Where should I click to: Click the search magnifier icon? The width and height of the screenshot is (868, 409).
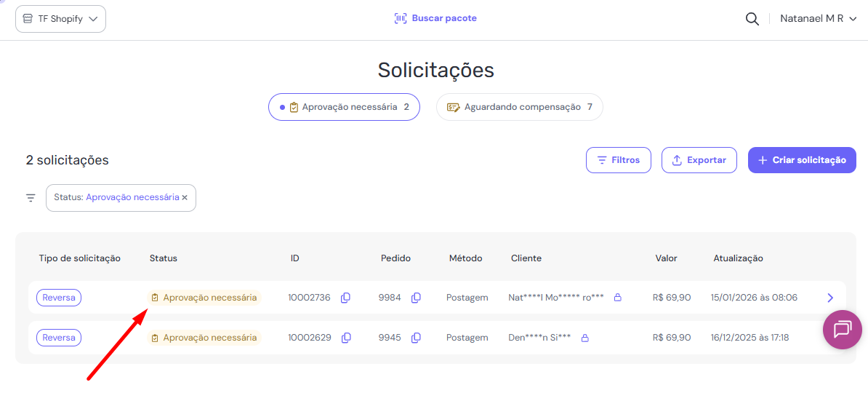[x=752, y=19]
